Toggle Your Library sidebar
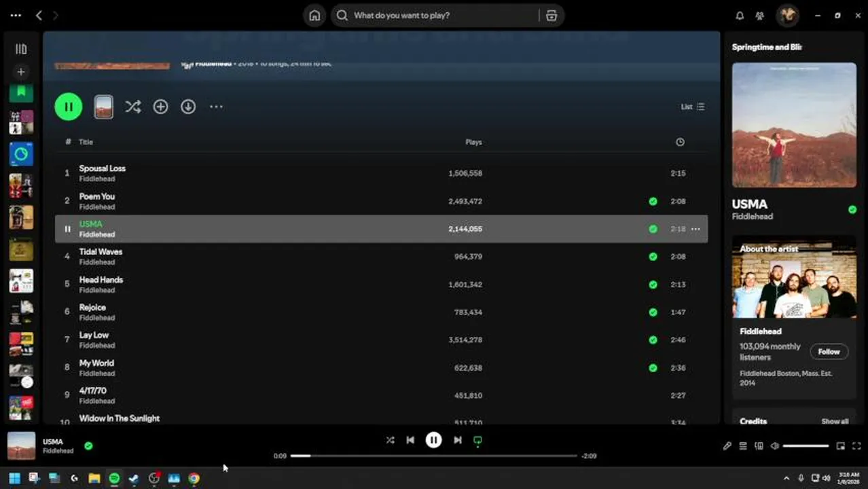 [21, 49]
